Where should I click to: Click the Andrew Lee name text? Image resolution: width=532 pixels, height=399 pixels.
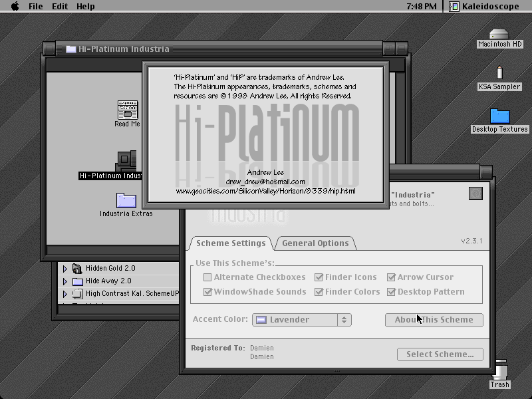265,172
